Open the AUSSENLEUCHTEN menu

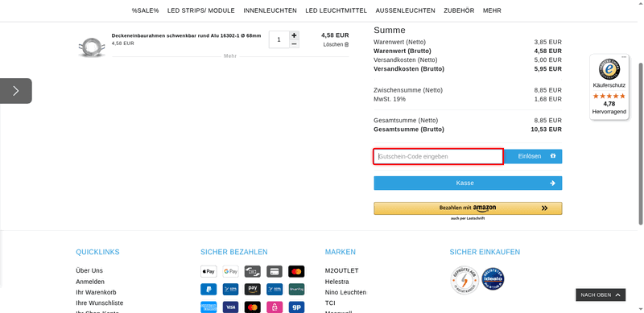coord(406,10)
